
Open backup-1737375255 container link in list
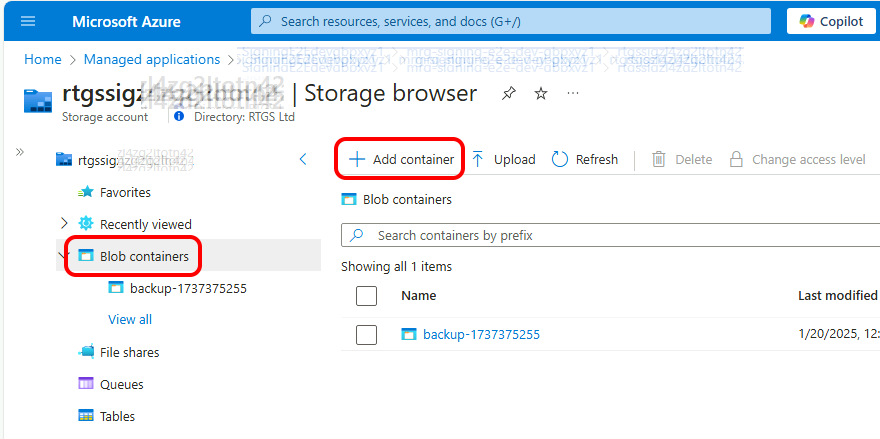tap(482, 335)
